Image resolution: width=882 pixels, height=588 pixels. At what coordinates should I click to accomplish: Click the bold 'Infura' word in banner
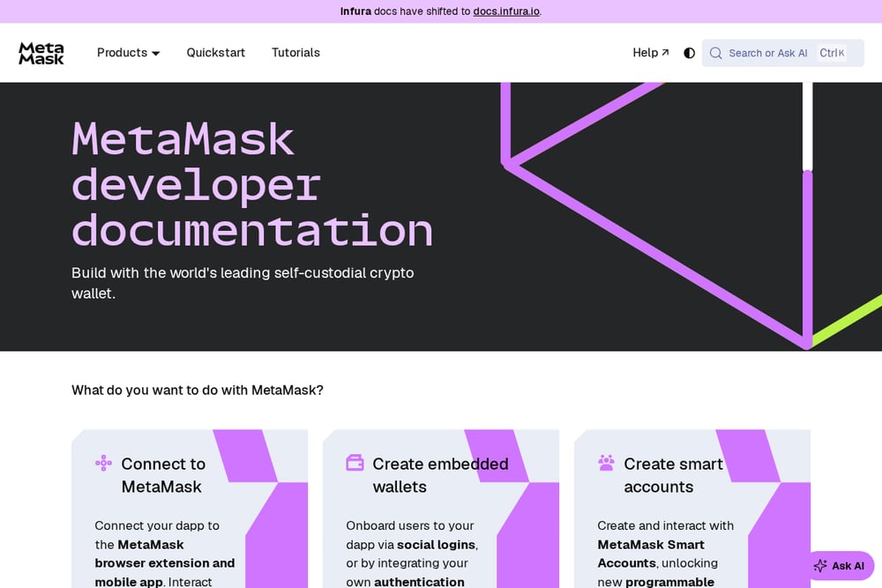tap(355, 11)
